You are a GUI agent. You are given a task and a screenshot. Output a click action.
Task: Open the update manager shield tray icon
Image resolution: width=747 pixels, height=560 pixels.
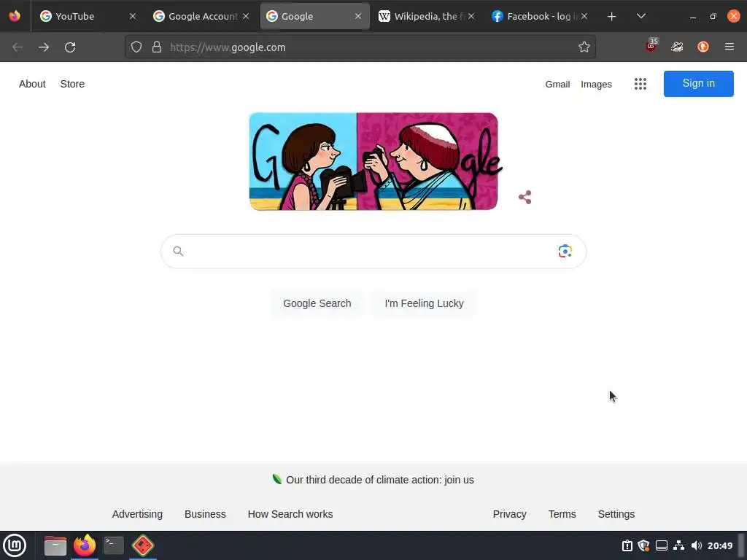point(643,545)
